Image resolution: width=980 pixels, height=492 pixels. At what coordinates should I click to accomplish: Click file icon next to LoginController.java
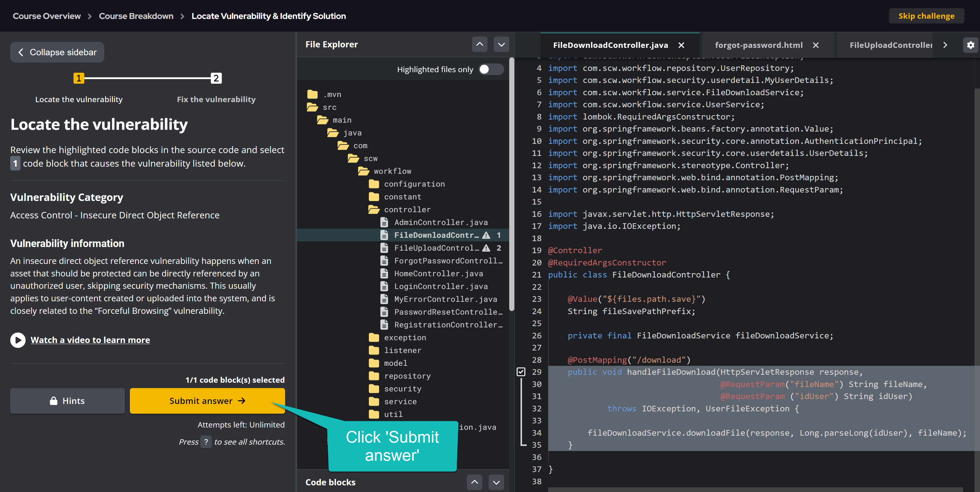click(384, 286)
